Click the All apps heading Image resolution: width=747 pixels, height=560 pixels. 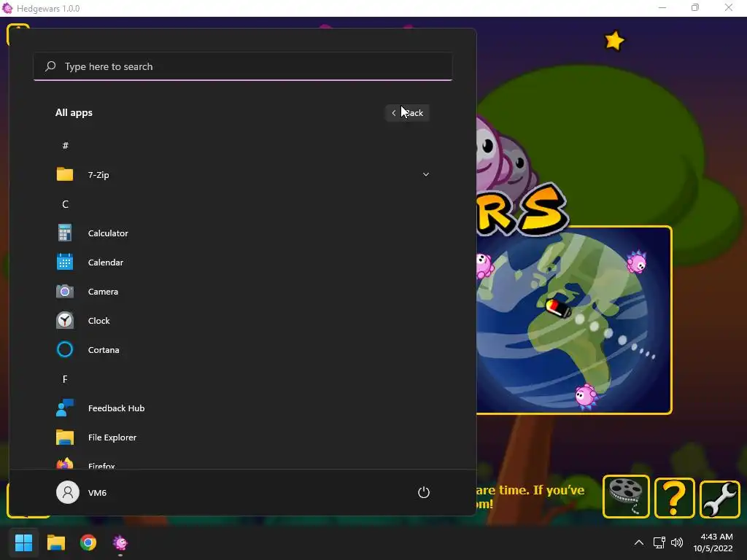coord(74,113)
